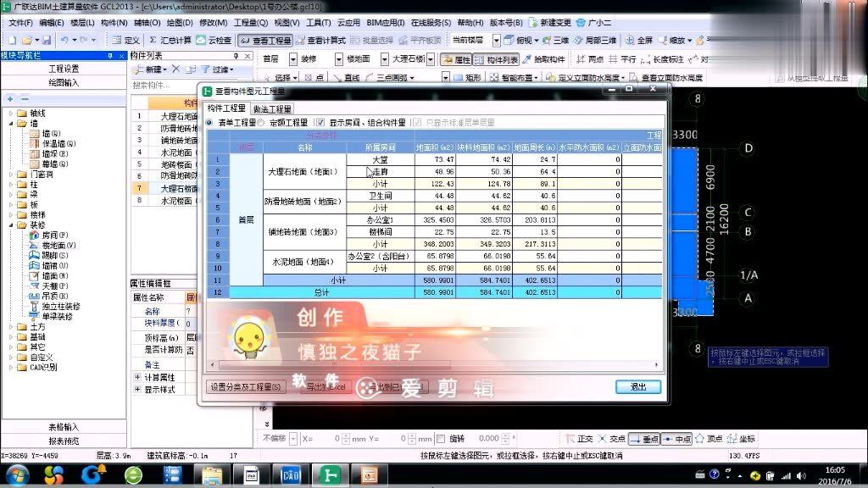The height and width of the screenshot is (488, 868).
Task: Select 吊顶(K) suspended ceiling in tree
Action: [x=48, y=296]
